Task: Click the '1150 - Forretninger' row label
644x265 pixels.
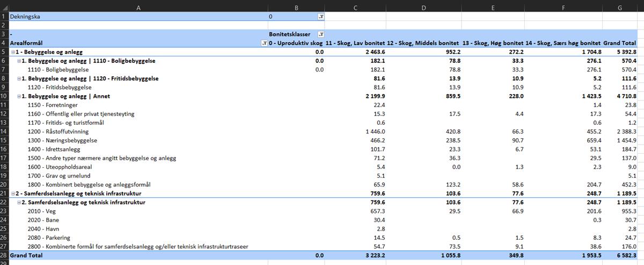Action: tap(52, 105)
